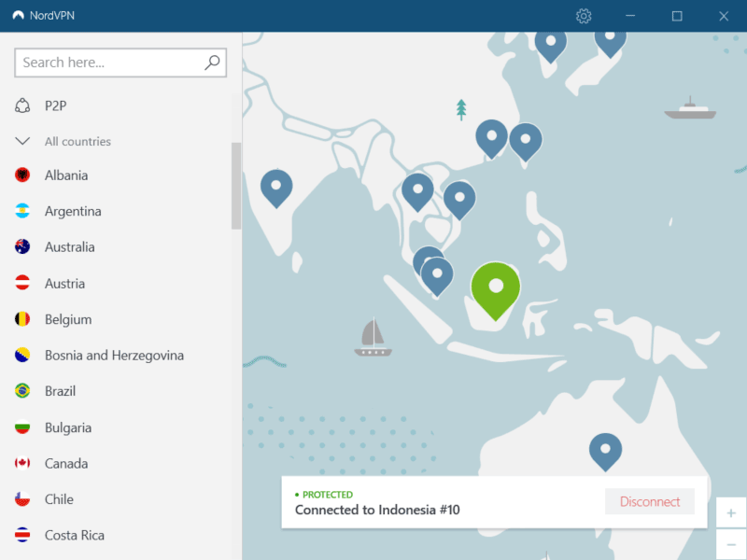Screen dimensions: 747x560
Task: Click the P2P label in sidebar
Action: point(56,105)
